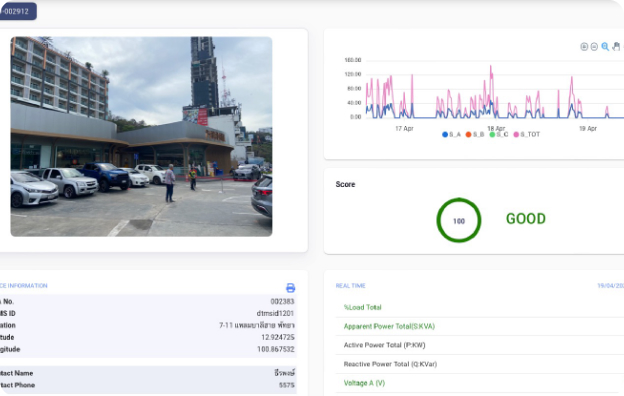Select Reactive Power Total (Q:KVar) row
The width and height of the screenshot is (624, 396).
480,364
